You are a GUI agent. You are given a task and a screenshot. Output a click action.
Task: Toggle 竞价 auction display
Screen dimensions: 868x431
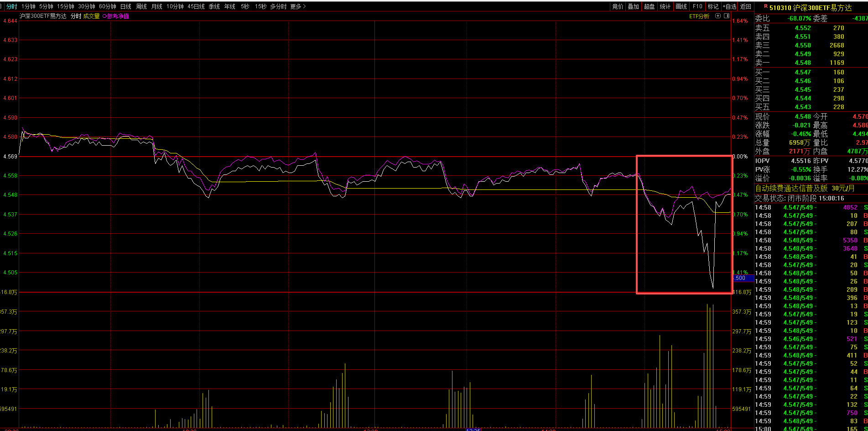(617, 6)
